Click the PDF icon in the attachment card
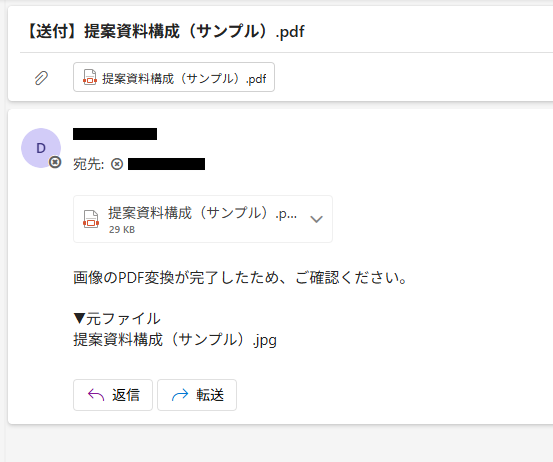 pos(91,219)
